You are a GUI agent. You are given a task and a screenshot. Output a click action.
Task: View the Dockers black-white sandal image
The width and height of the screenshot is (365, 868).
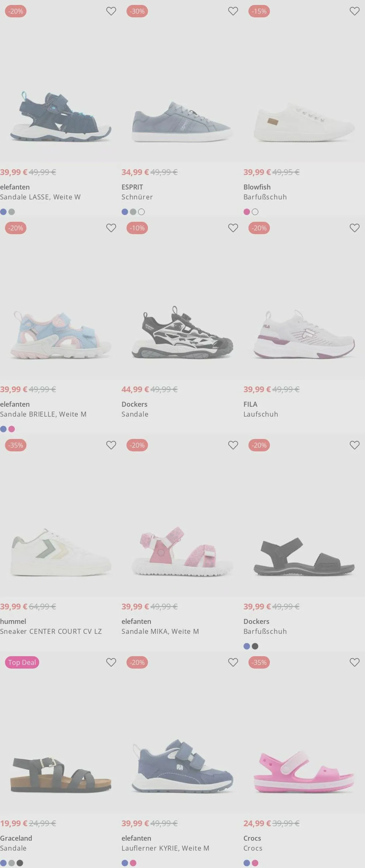click(182, 332)
